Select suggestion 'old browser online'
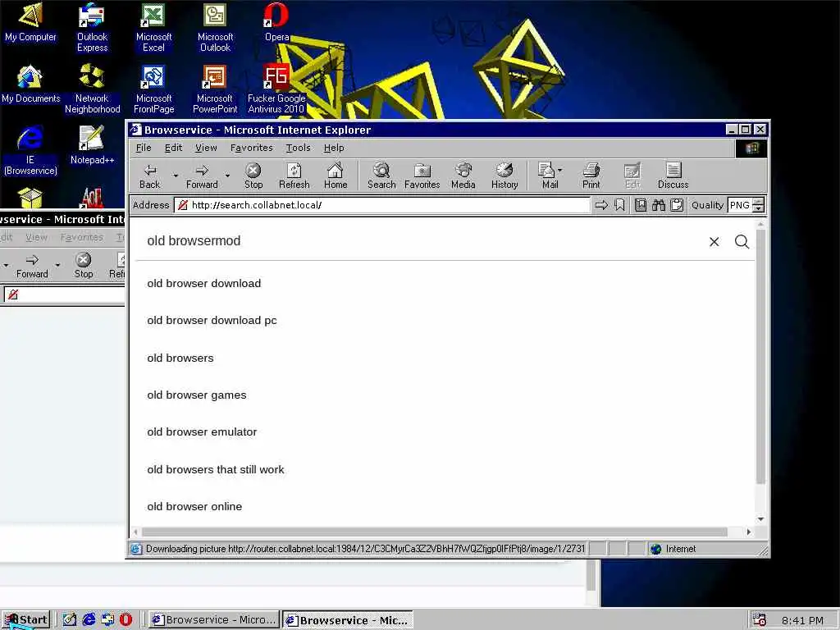 [x=194, y=506]
